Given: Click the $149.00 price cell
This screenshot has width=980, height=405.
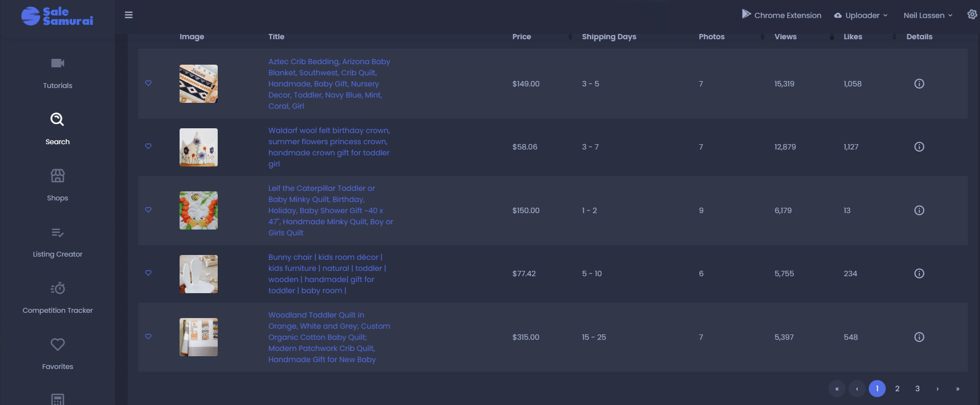Looking at the screenshot, I should coord(526,84).
